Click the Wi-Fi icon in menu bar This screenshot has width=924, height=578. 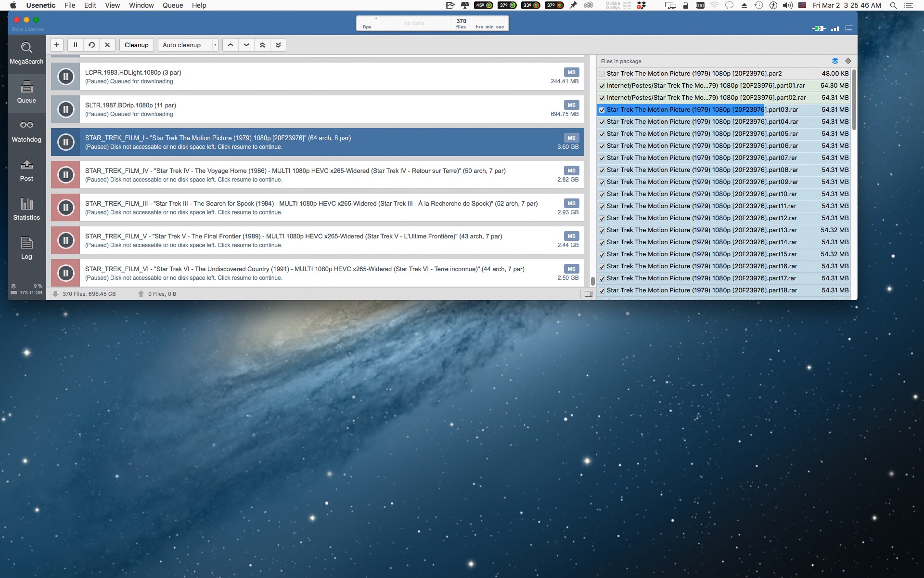pyautogui.click(x=714, y=5)
